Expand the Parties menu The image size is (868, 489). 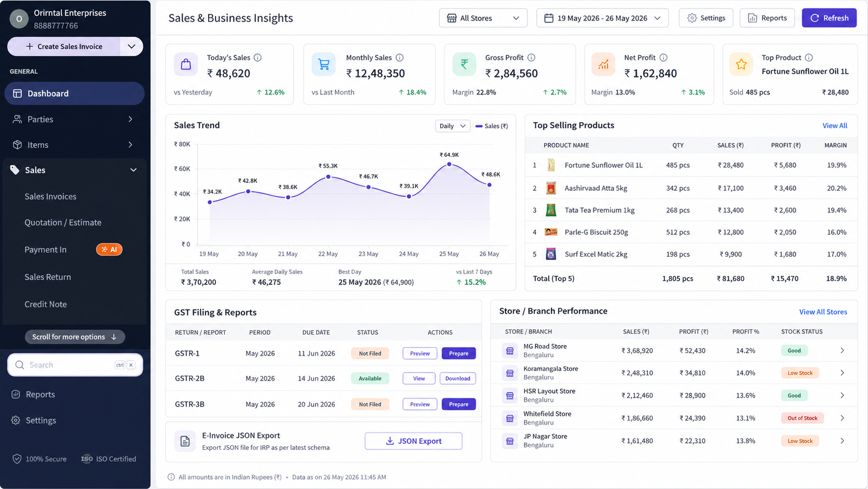pos(130,119)
